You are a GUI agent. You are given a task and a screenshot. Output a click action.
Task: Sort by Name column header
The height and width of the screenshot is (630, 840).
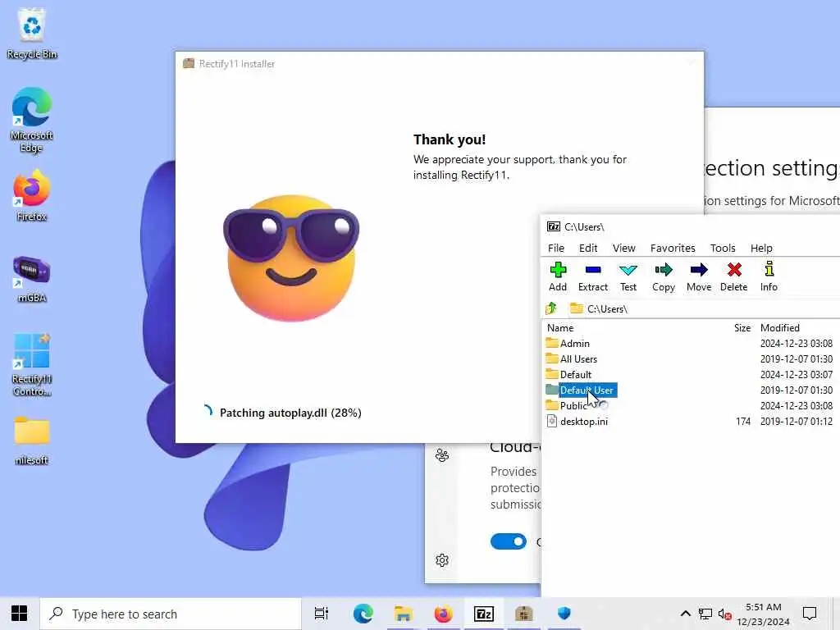[559, 328]
